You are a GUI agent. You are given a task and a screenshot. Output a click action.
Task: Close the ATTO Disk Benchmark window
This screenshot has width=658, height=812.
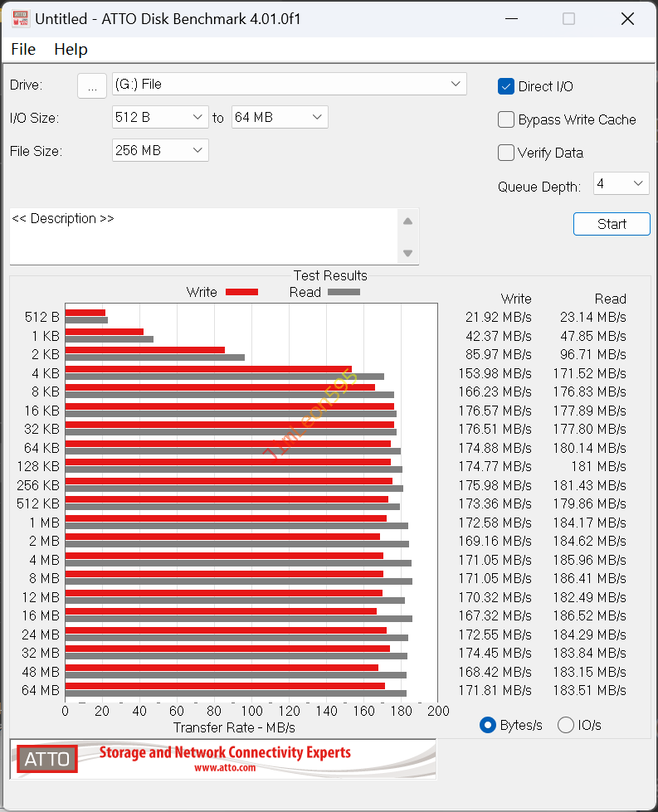pos(627,19)
